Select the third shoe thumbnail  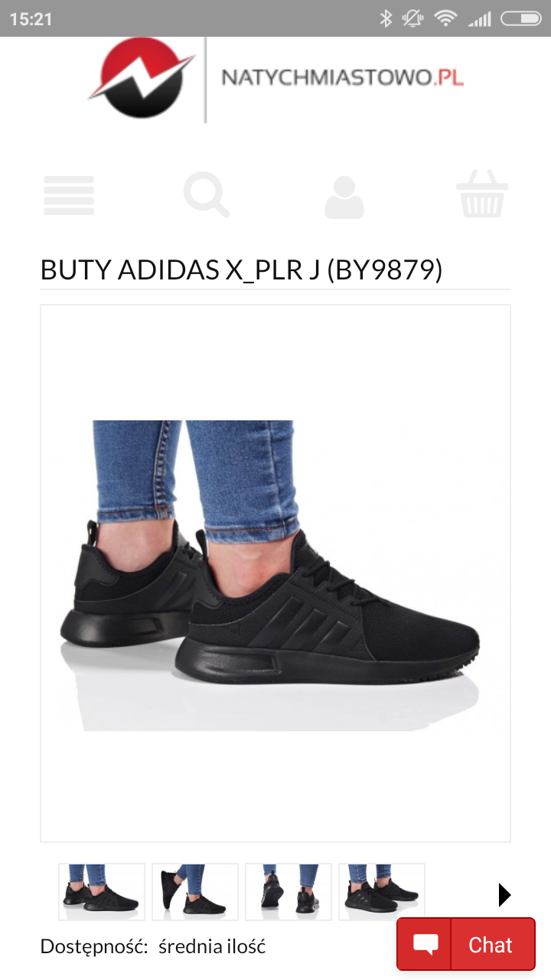[x=289, y=891]
